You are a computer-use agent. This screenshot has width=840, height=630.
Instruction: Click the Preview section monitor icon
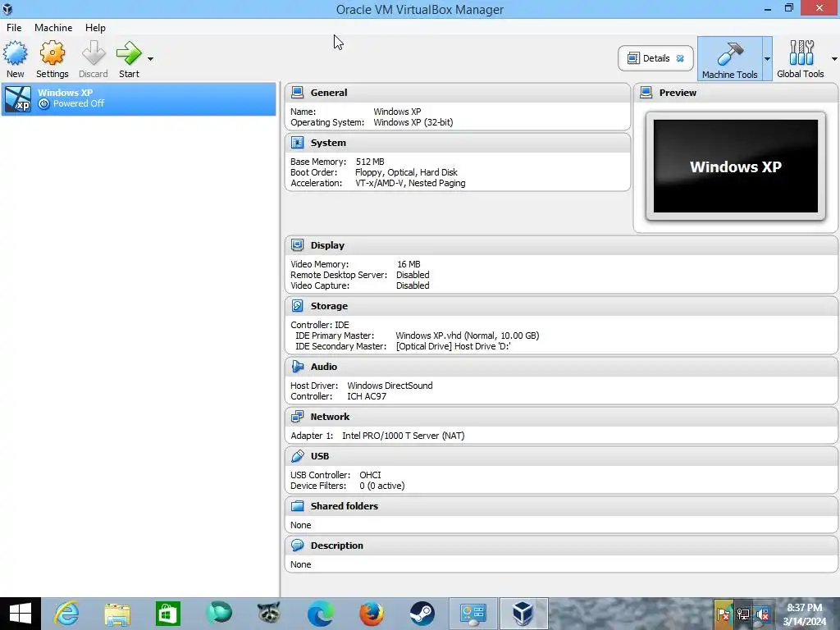coord(646,92)
